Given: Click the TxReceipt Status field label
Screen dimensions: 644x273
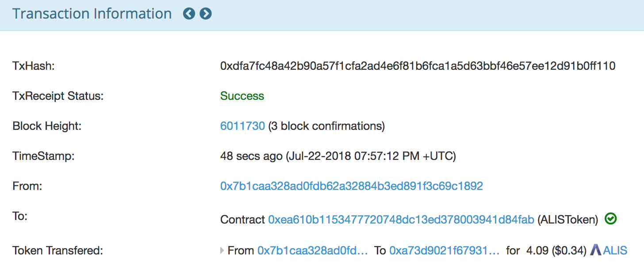Looking at the screenshot, I should click(x=58, y=96).
